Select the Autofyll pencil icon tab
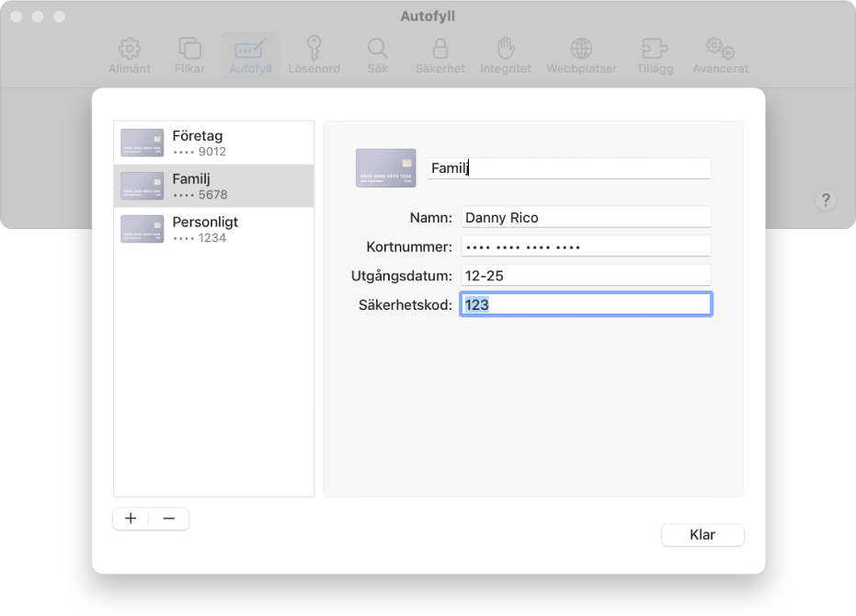 [x=251, y=56]
